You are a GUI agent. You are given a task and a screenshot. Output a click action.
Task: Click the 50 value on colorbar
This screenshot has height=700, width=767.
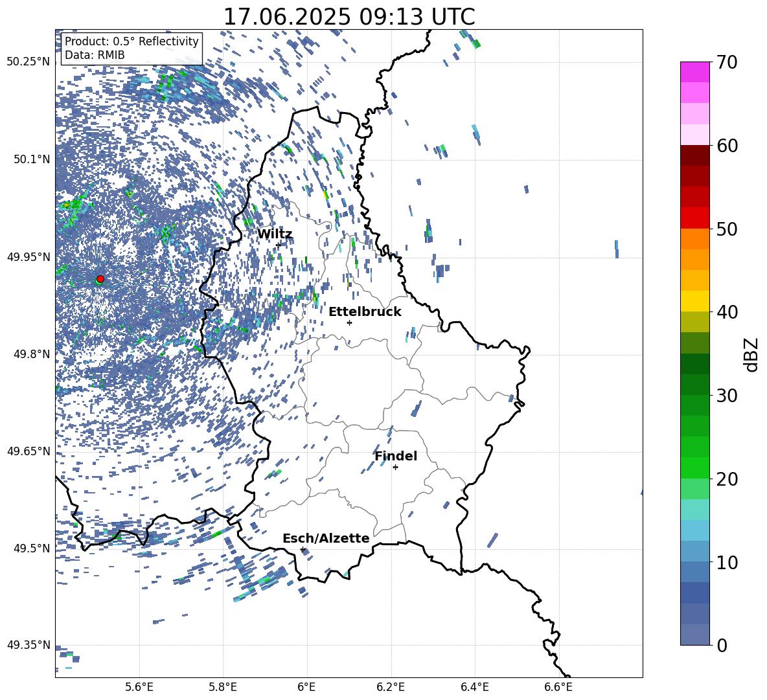(726, 229)
